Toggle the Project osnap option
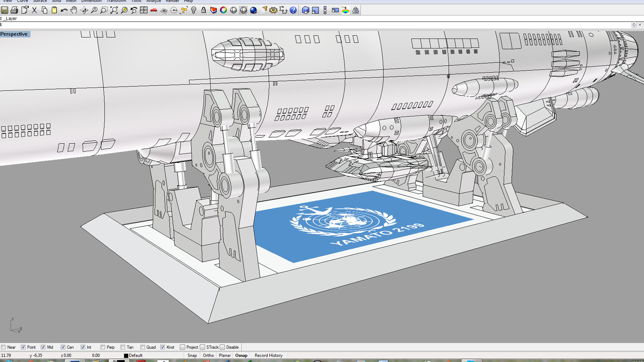This screenshot has height=362, width=644. coord(182,347)
